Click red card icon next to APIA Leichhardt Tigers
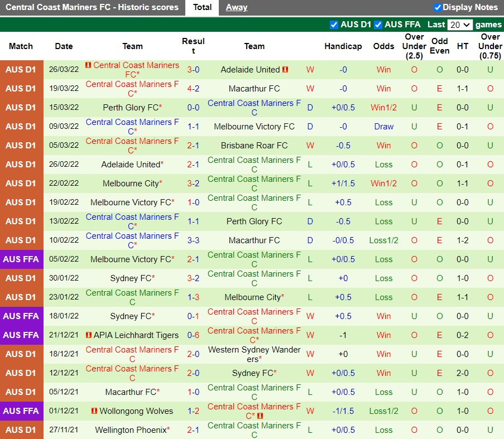Image resolution: width=504 pixels, height=439 pixels. 88,335
